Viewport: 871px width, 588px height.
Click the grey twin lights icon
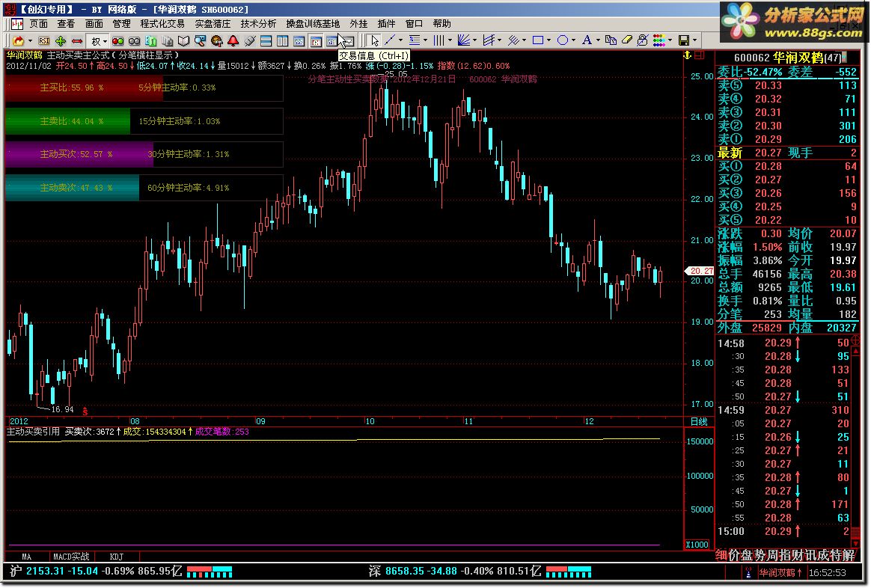pyautogui.click(x=135, y=40)
